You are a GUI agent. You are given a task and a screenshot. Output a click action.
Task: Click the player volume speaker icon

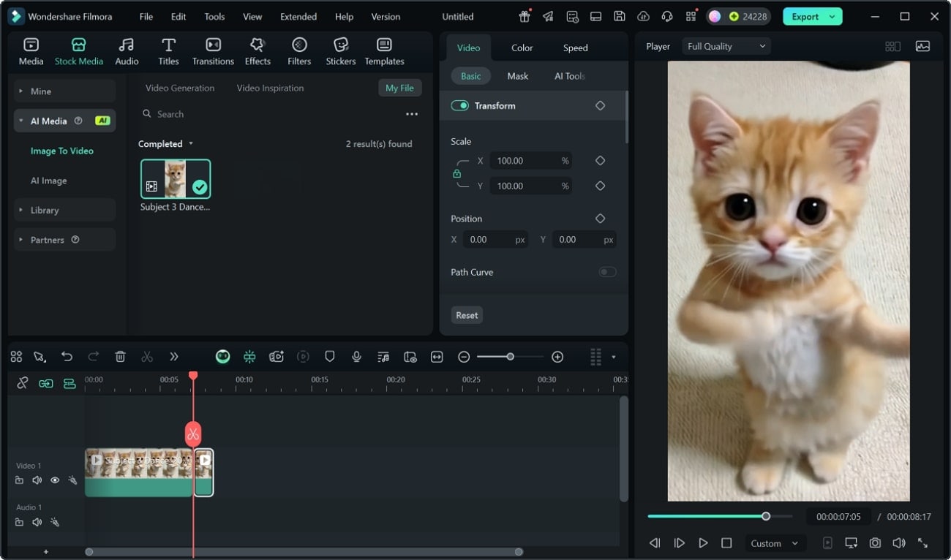[899, 543]
